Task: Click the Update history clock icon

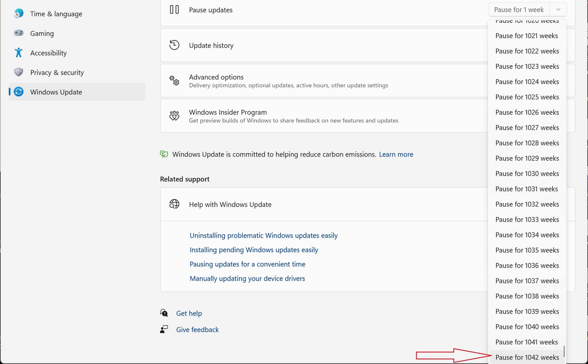Action: [x=174, y=45]
